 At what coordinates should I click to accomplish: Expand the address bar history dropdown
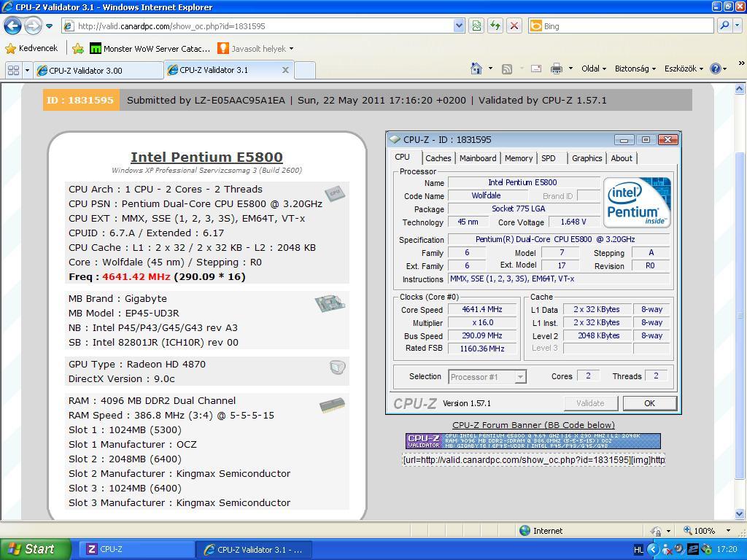(x=458, y=26)
